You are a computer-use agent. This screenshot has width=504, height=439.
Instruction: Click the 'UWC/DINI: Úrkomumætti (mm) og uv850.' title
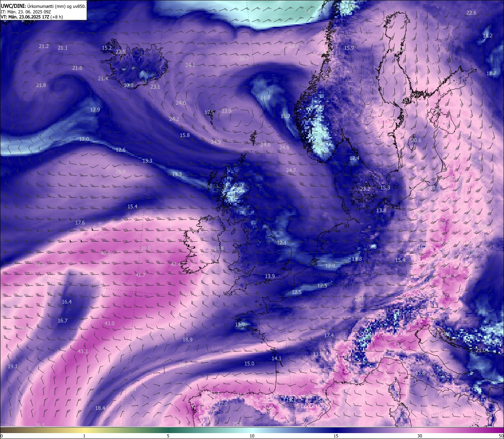43,6
